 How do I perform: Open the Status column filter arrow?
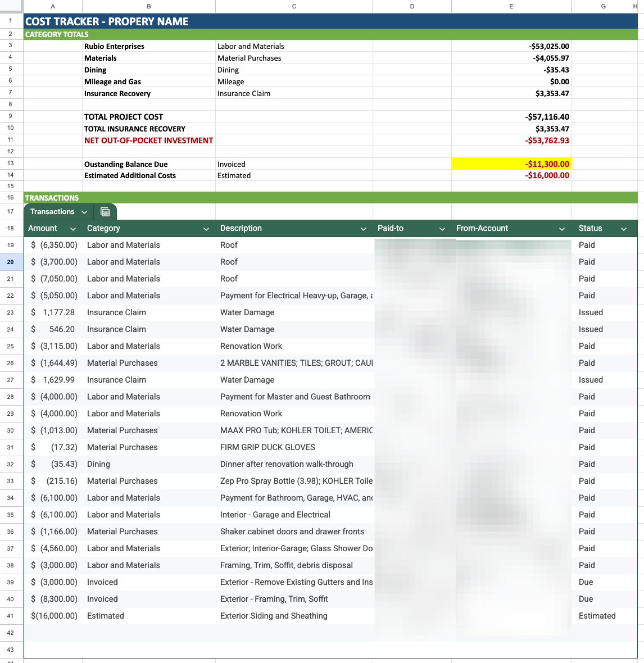coord(623,229)
